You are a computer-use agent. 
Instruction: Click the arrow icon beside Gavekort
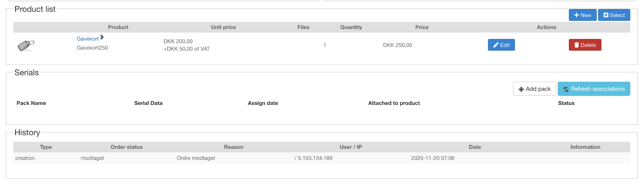[102, 37]
